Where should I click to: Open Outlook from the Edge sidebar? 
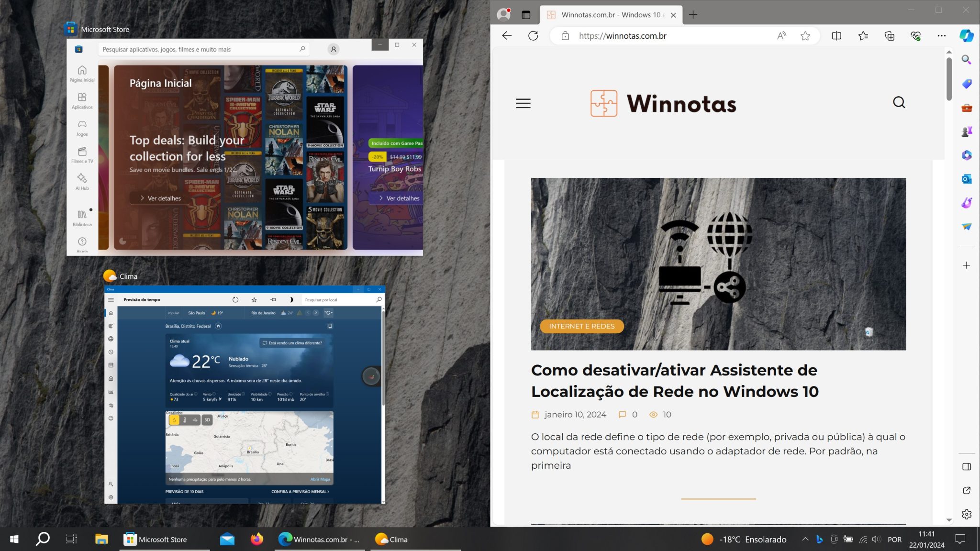coord(966,179)
